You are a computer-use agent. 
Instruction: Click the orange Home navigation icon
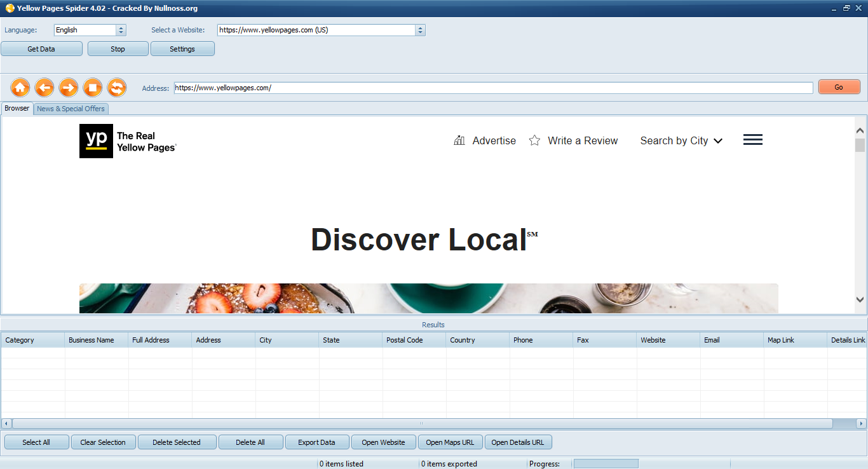pyautogui.click(x=20, y=88)
